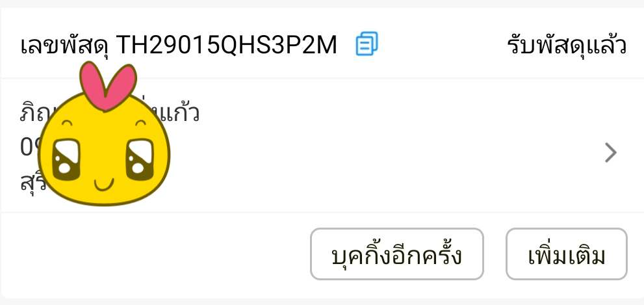Select the tracking code TH29015QHS3P2M

226,44
